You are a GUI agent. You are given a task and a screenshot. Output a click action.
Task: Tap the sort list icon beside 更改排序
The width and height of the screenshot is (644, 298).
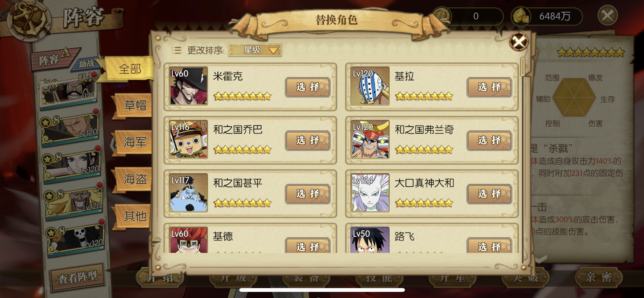click(177, 50)
